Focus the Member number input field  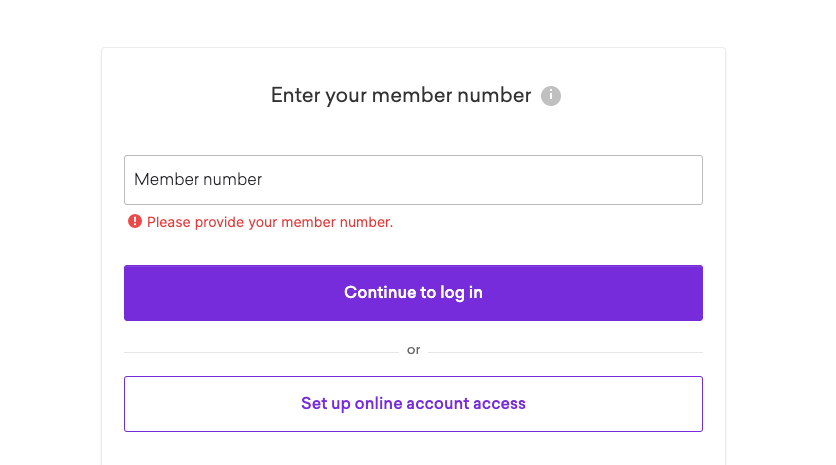click(x=413, y=180)
